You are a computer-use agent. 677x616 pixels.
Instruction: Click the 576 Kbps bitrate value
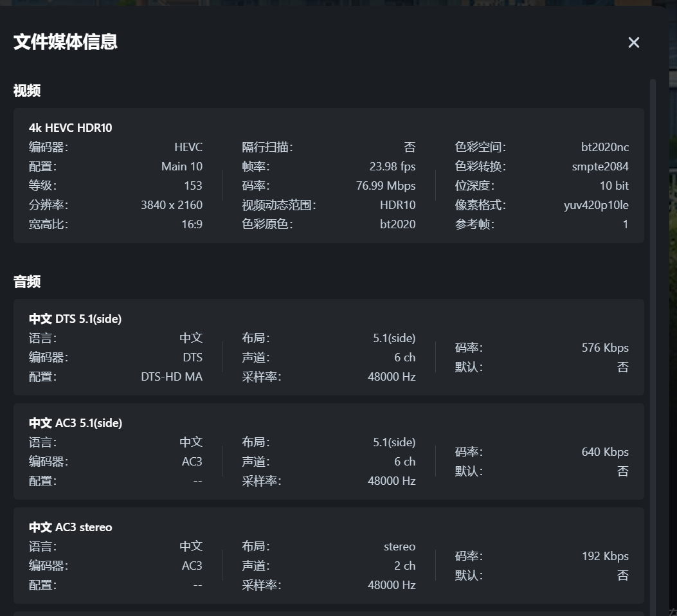coord(605,348)
